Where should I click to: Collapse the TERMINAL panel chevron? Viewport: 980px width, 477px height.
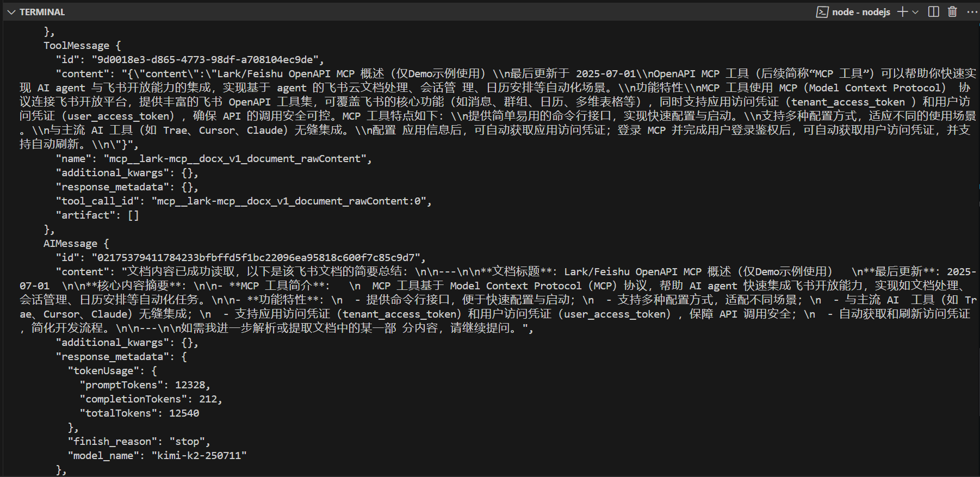pyautogui.click(x=11, y=12)
